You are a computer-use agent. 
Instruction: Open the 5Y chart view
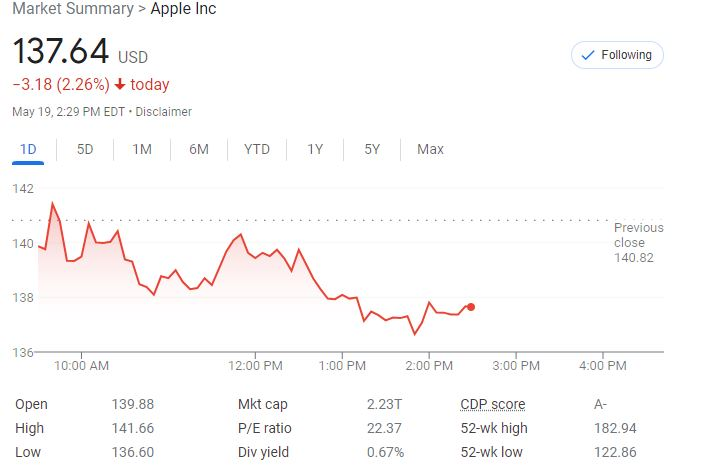pyautogui.click(x=372, y=150)
